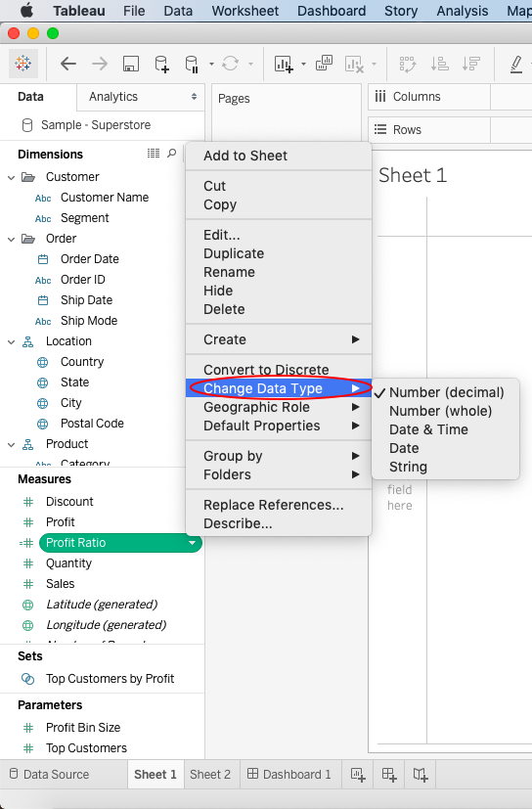Click Add to Sheet menu item
Screen dimensions: 532x809
(279, 156)
